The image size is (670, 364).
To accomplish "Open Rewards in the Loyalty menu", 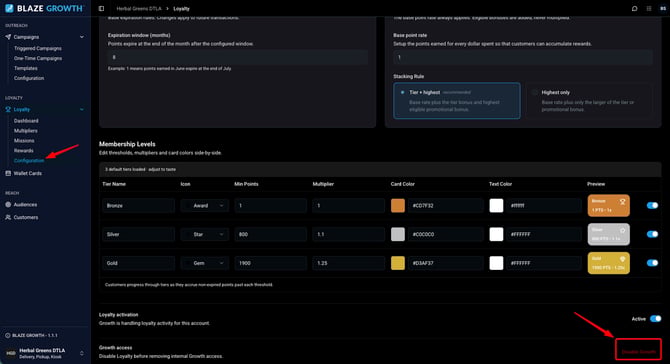I will click(24, 150).
